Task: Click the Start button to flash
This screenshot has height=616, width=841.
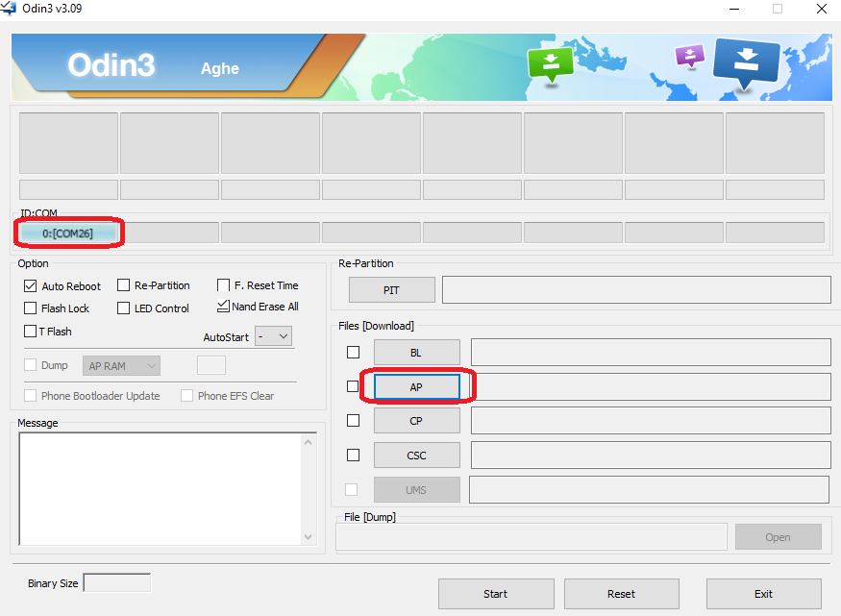Action: (496, 594)
